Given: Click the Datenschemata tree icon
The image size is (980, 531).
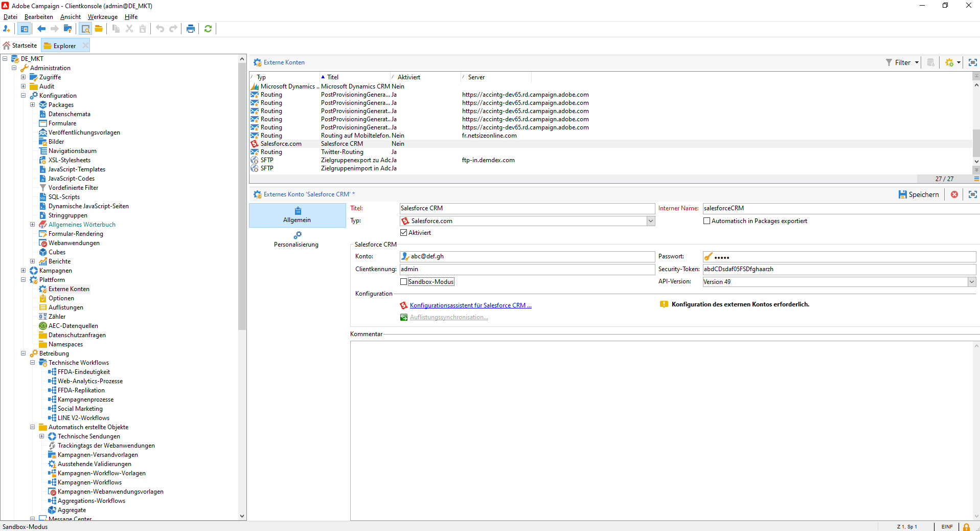Looking at the screenshot, I should point(43,114).
